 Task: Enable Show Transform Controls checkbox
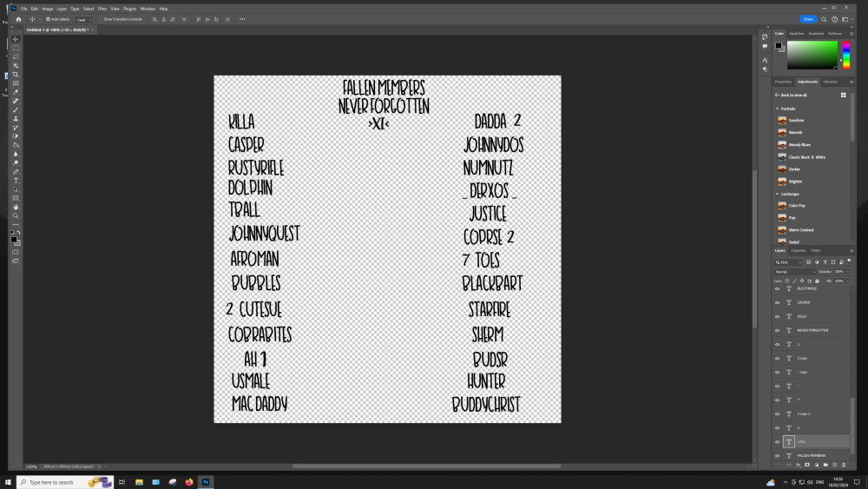(101, 19)
